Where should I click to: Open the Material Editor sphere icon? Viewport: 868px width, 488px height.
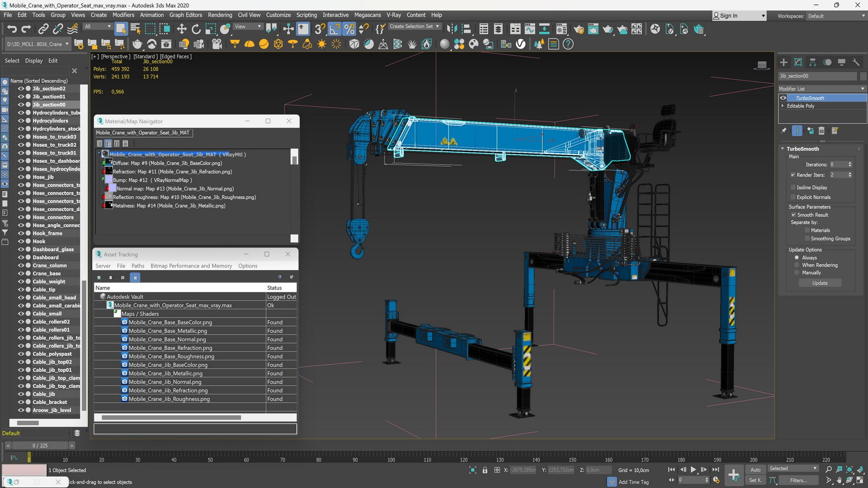coord(561,29)
